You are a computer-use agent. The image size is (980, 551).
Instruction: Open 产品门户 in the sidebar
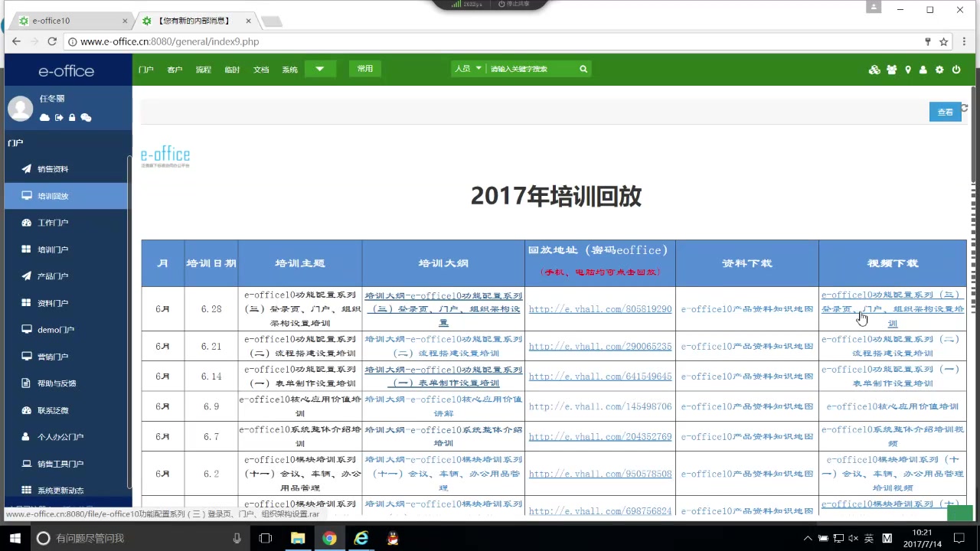[66, 276]
